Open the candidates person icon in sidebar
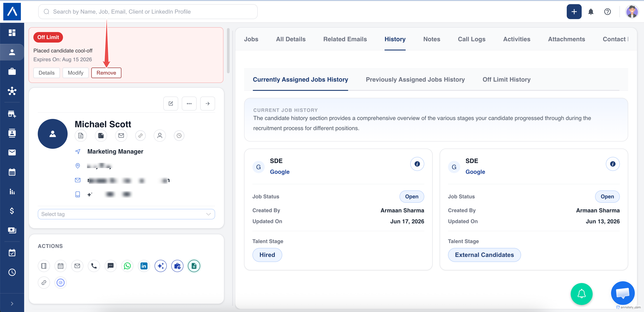The image size is (644, 312). 12,52
